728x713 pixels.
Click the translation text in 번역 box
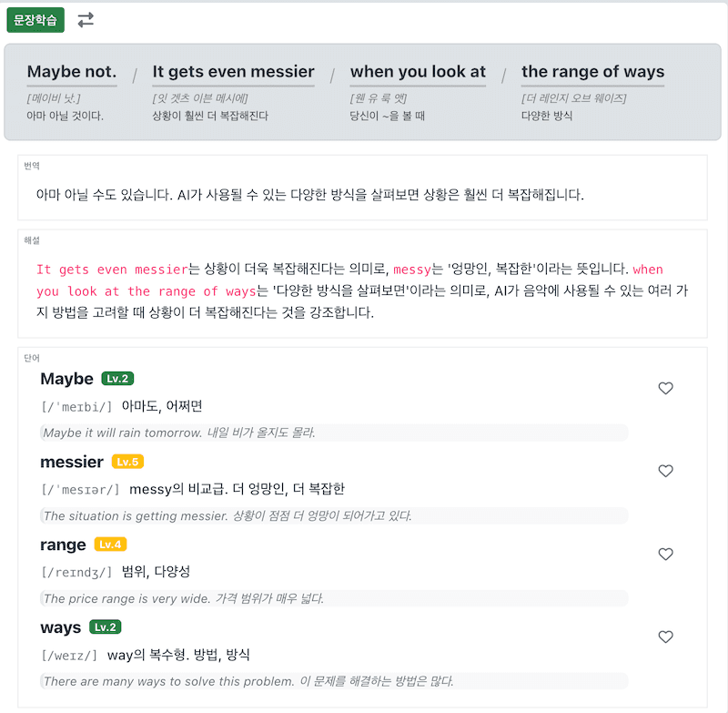point(309,195)
